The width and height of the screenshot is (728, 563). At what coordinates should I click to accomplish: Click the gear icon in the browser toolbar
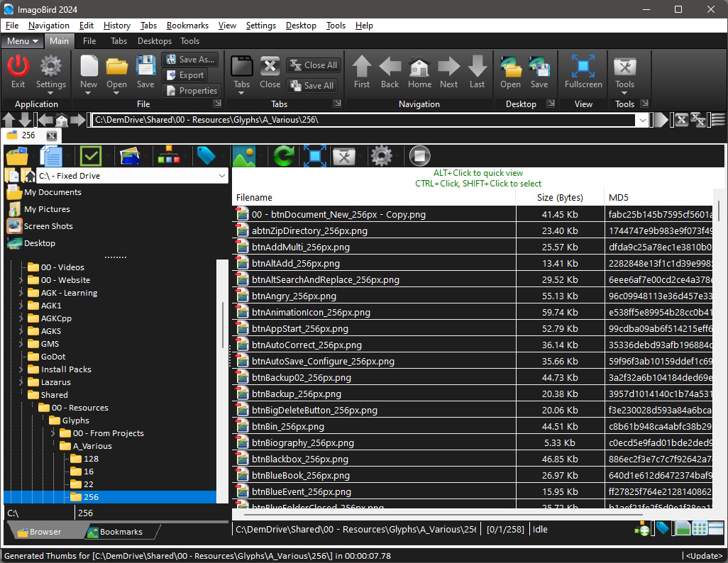pos(382,156)
